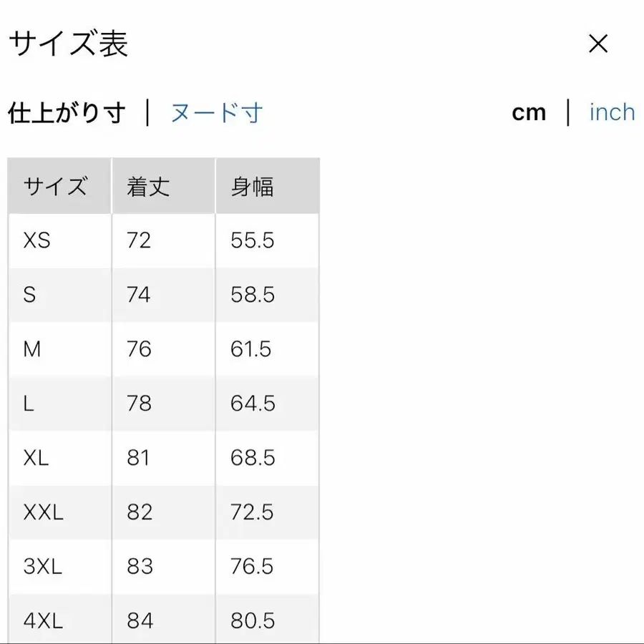Click the サイズ表 title text
The width and height of the screenshot is (644, 644).
69,44
